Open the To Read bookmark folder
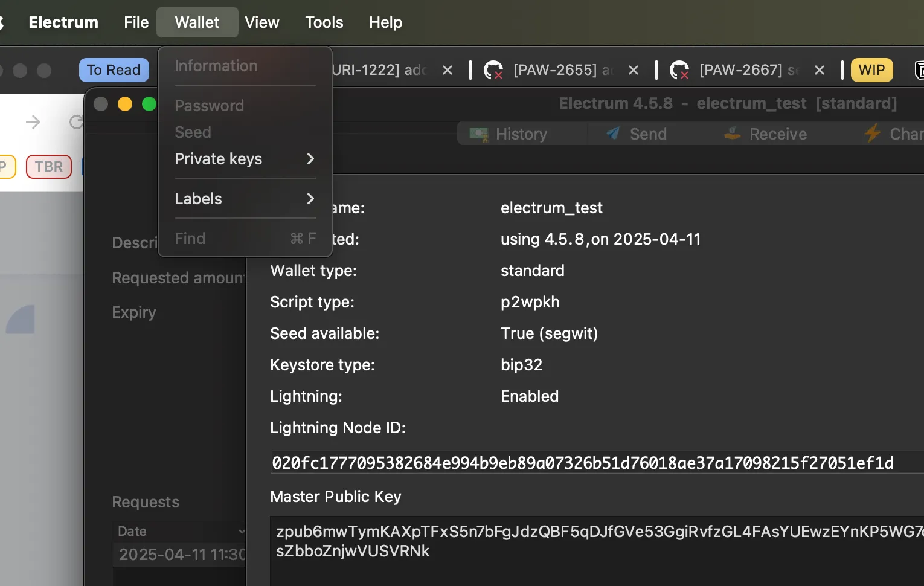Screen dimensions: 924x586 [114, 70]
